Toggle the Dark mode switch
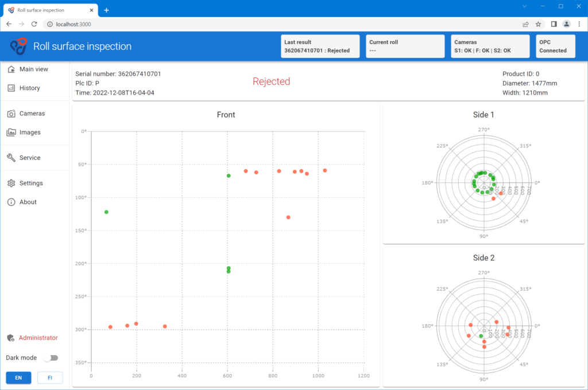Viewport: 588px width, 390px height. (51, 358)
